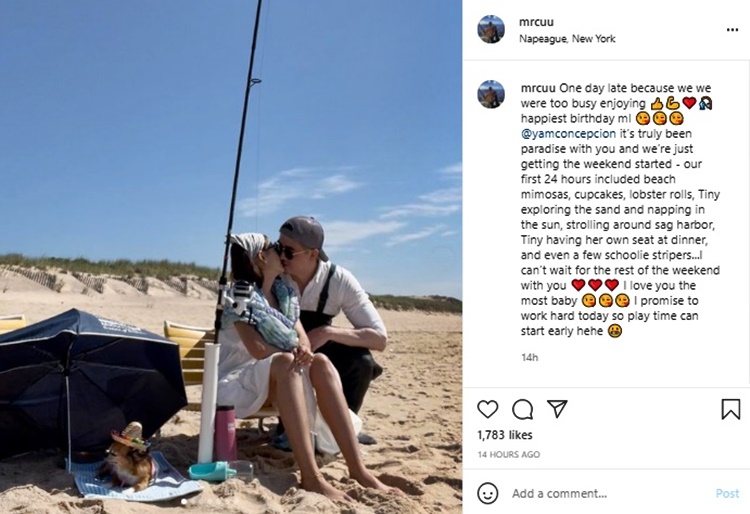Screen dimensions: 750x514
Task: Click the 14h caption timestamp
Action: coord(529,357)
